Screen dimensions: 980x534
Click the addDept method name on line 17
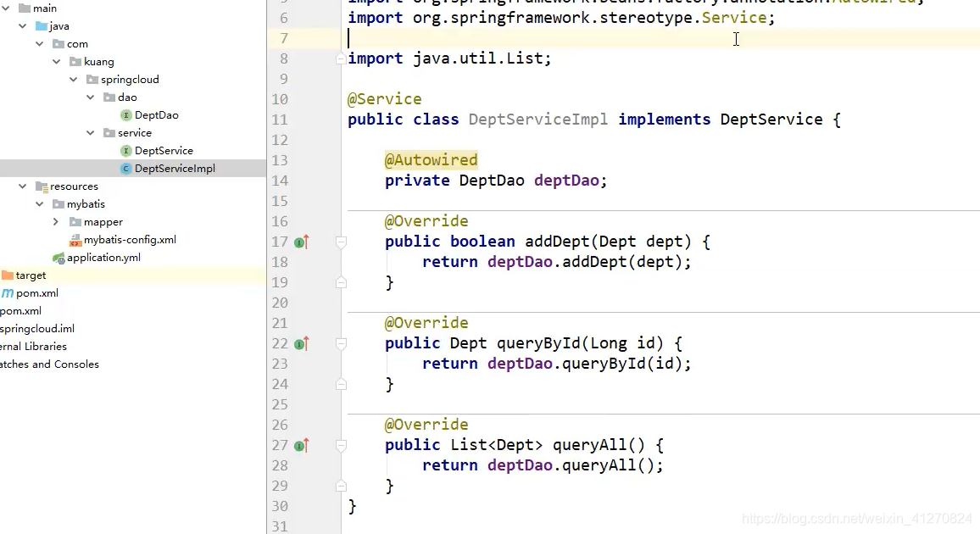point(557,242)
